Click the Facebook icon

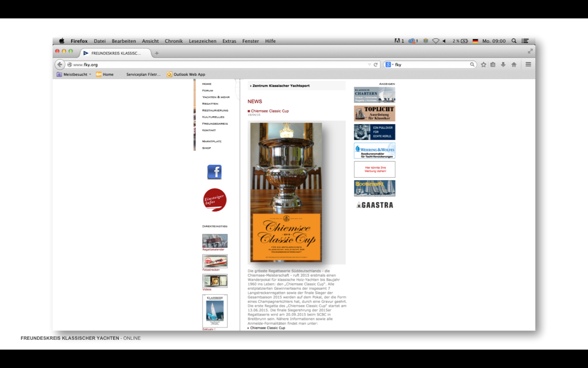point(214,172)
